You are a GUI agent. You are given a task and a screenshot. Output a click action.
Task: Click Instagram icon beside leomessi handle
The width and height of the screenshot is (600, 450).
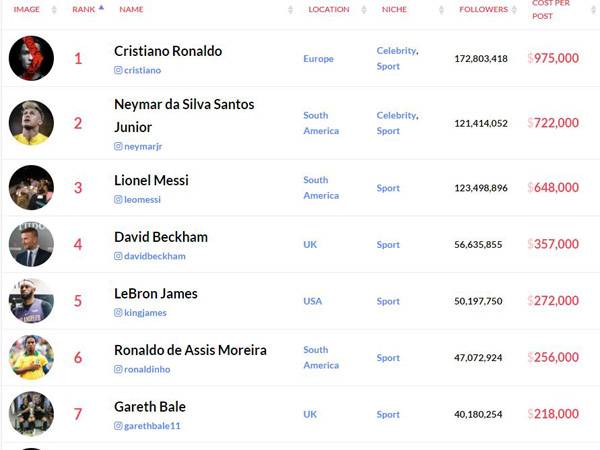click(118, 200)
